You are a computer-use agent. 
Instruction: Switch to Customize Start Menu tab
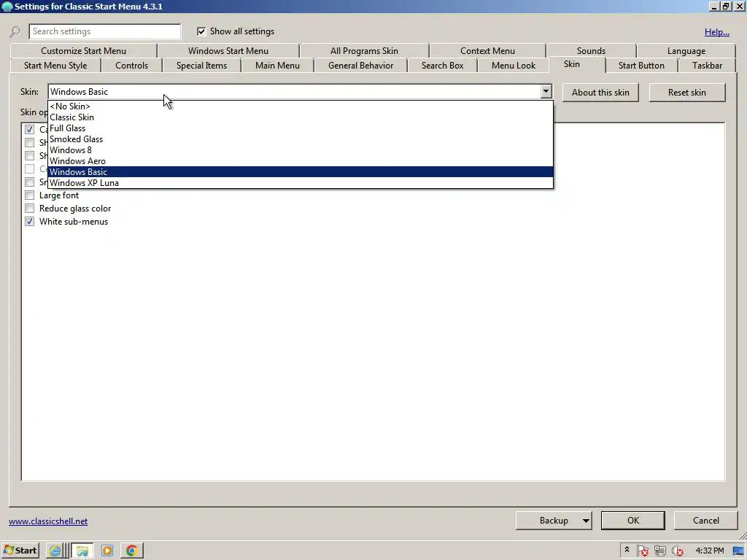(x=83, y=51)
